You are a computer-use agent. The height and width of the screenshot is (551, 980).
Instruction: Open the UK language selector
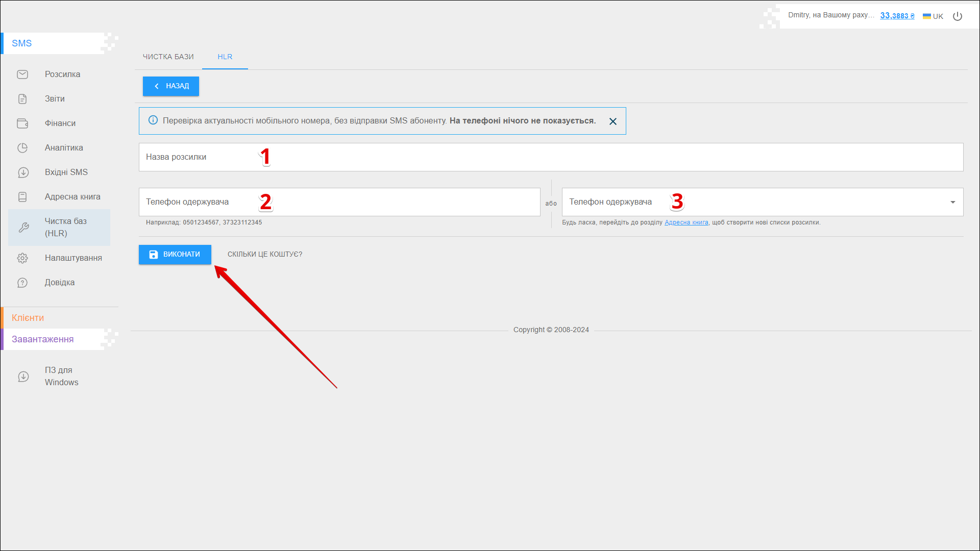pos(933,16)
